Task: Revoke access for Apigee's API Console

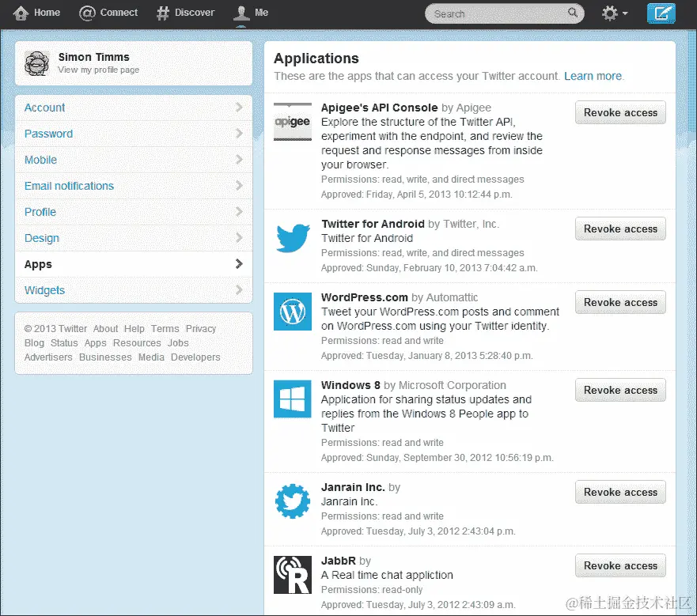Action: (620, 112)
